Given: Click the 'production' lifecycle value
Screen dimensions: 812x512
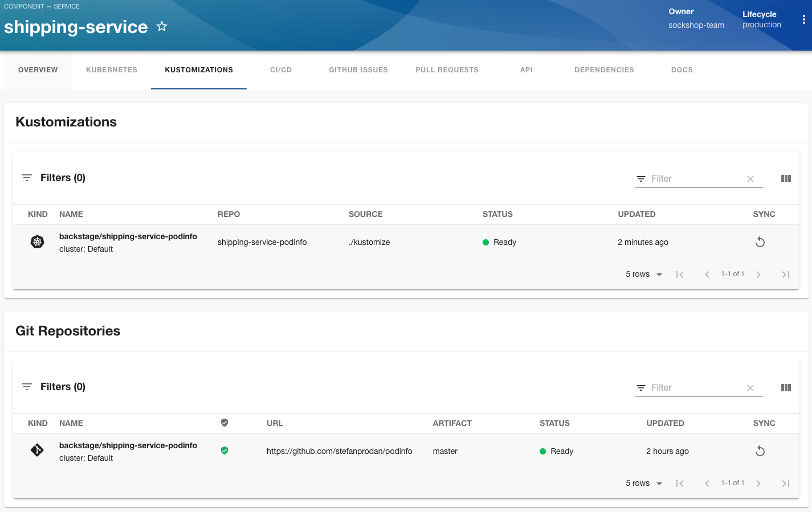Looking at the screenshot, I should tap(761, 24).
